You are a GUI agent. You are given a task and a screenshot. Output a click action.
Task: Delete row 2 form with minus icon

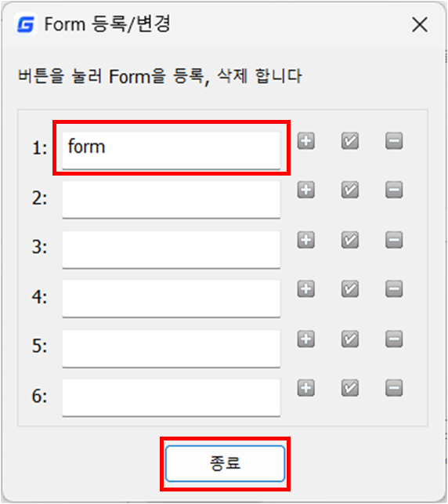[x=394, y=190]
